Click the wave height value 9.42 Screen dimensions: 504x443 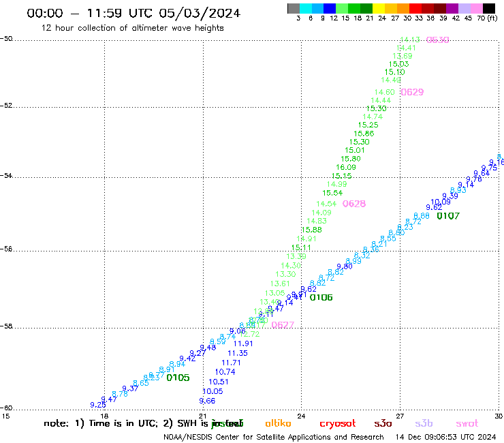[x=187, y=358]
